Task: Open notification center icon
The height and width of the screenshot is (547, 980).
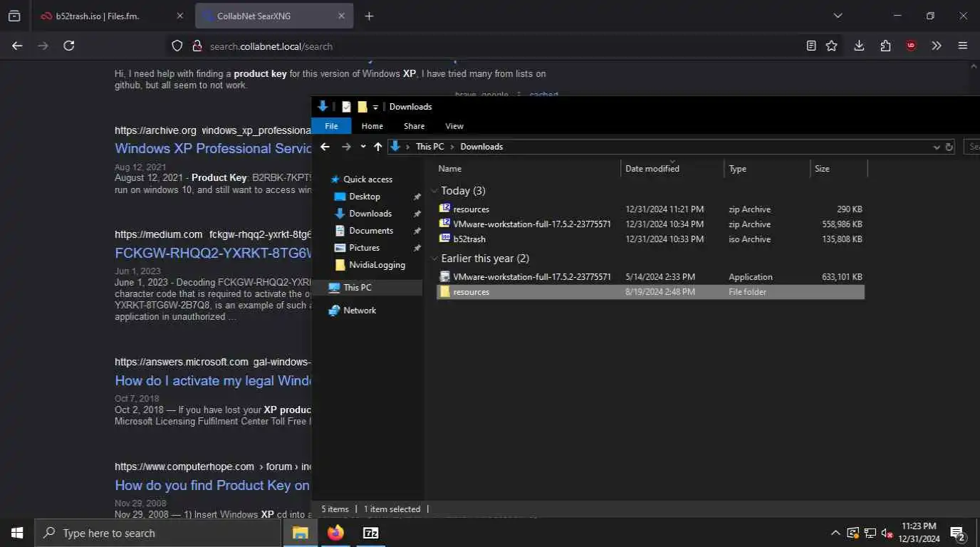Action: pyautogui.click(x=958, y=533)
